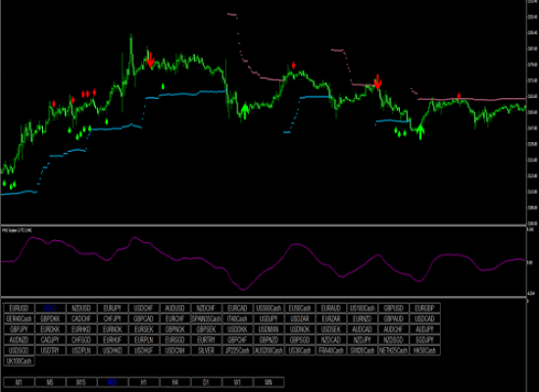Select the GOLD symbol button
Screen dimensions: 539x392
[x=50, y=308]
